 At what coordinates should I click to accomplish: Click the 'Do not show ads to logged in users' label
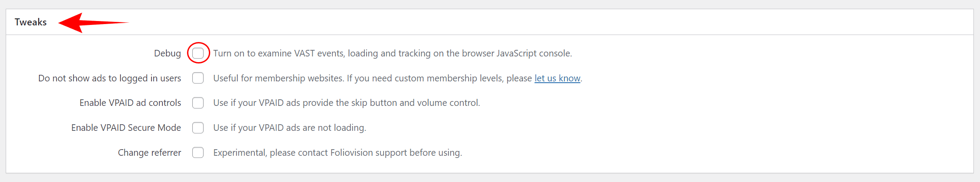point(109,78)
